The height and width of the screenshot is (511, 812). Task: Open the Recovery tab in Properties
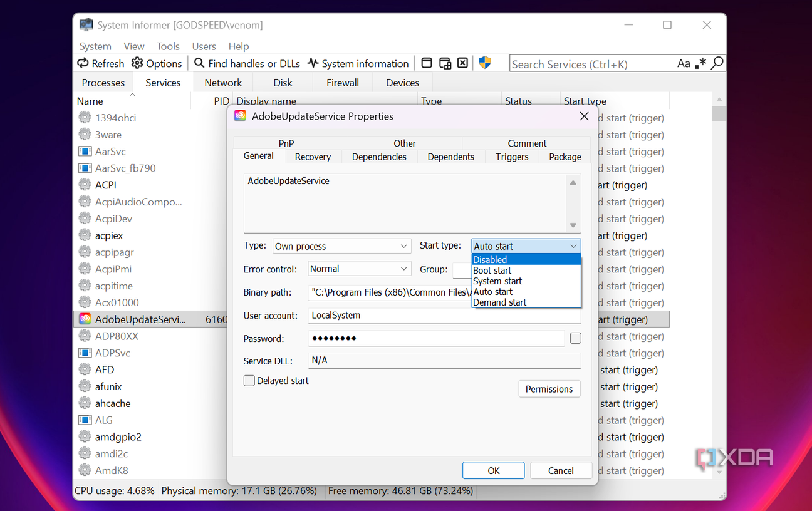coord(313,157)
